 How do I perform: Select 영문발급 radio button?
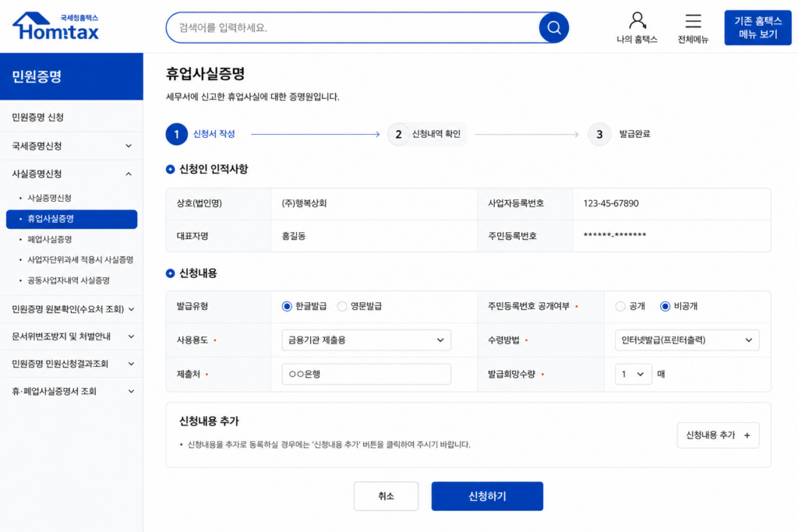pyautogui.click(x=342, y=306)
